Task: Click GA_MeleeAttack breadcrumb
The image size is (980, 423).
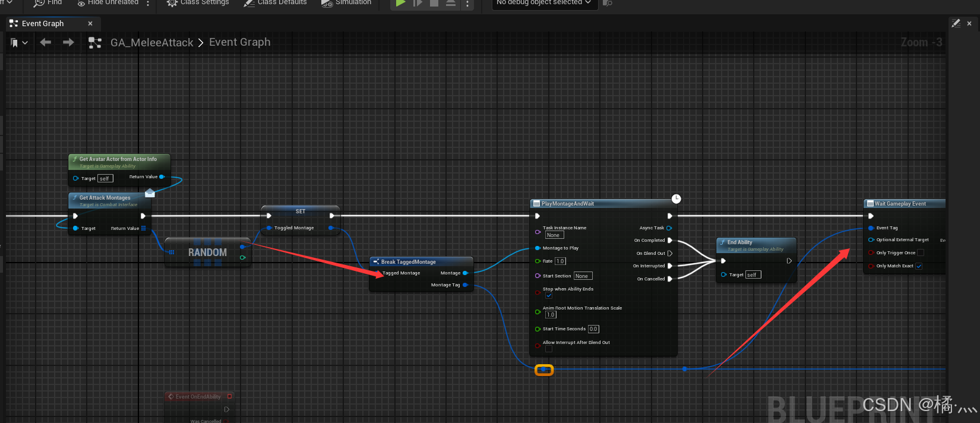Action: (152, 43)
